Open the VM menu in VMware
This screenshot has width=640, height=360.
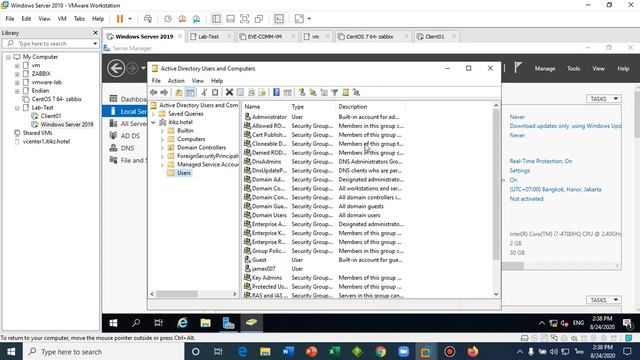pyautogui.click(x=62, y=19)
